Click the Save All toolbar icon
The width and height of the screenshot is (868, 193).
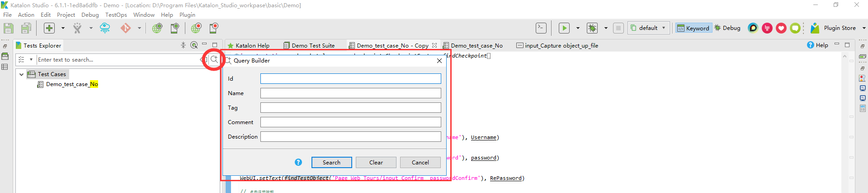(26, 28)
